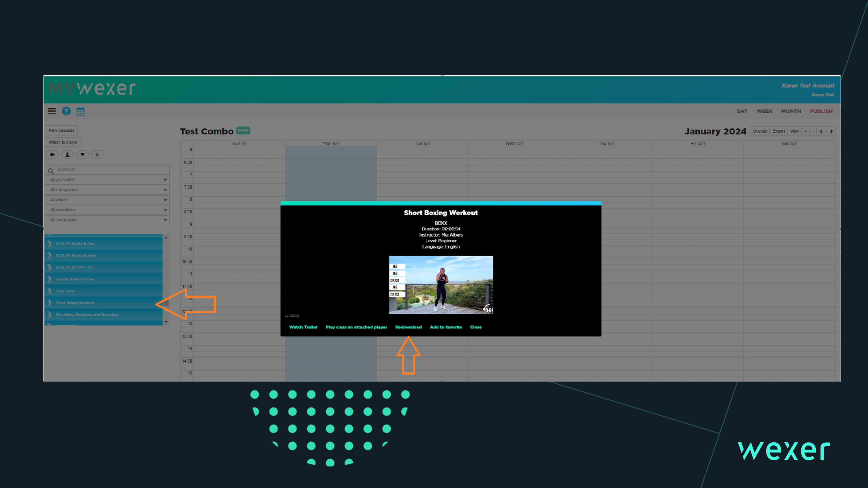Select SCULPT: Booty & Arms class
Screen dimensions: 868x488
[x=104, y=255]
